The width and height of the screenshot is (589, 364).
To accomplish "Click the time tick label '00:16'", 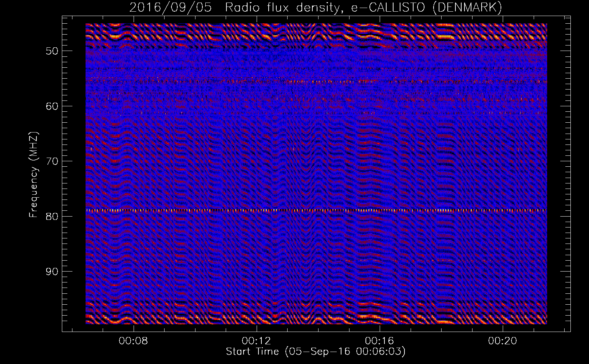I will coord(380,341).
